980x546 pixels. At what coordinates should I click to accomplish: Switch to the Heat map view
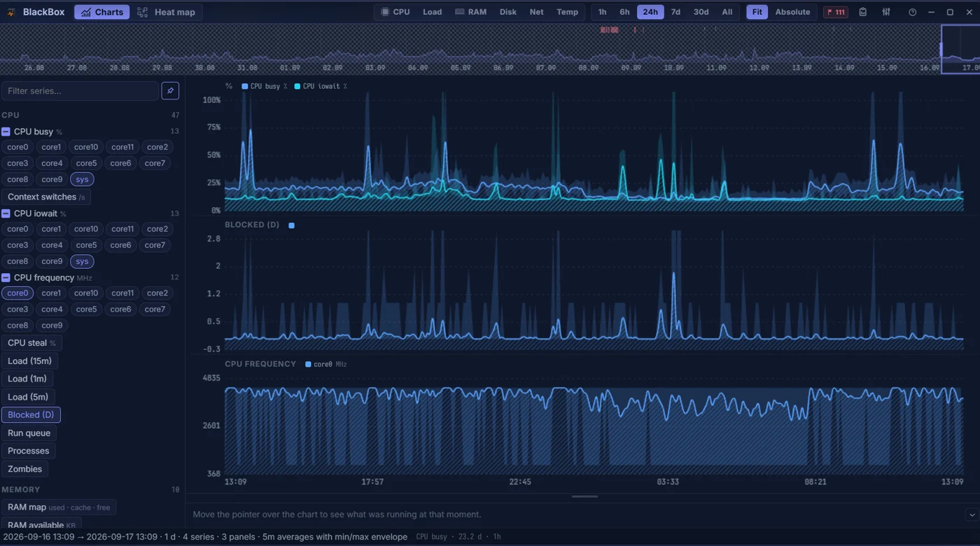[167, 12]
